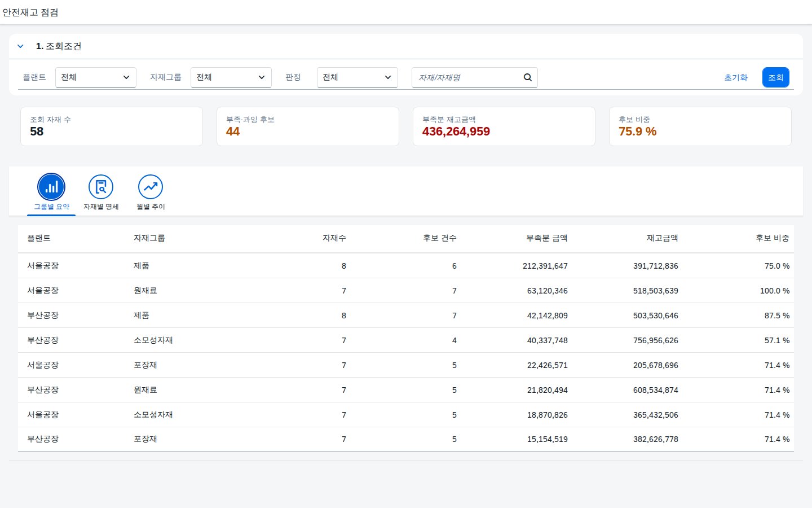The width and height of the screenshot is (812, 508).
Task: Click the 57.1 % cell
Action: coord(777,340)
